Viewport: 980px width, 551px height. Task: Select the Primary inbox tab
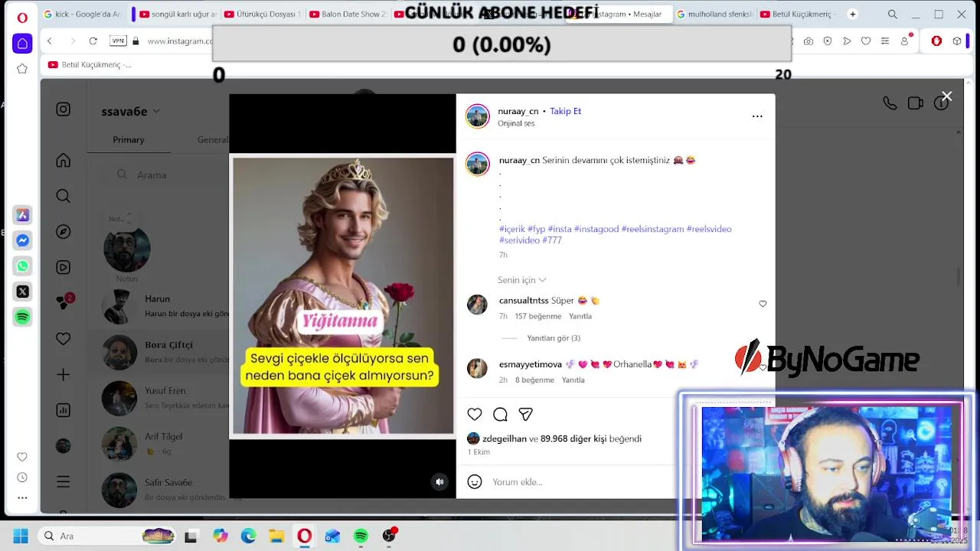(x=129, y=140)
